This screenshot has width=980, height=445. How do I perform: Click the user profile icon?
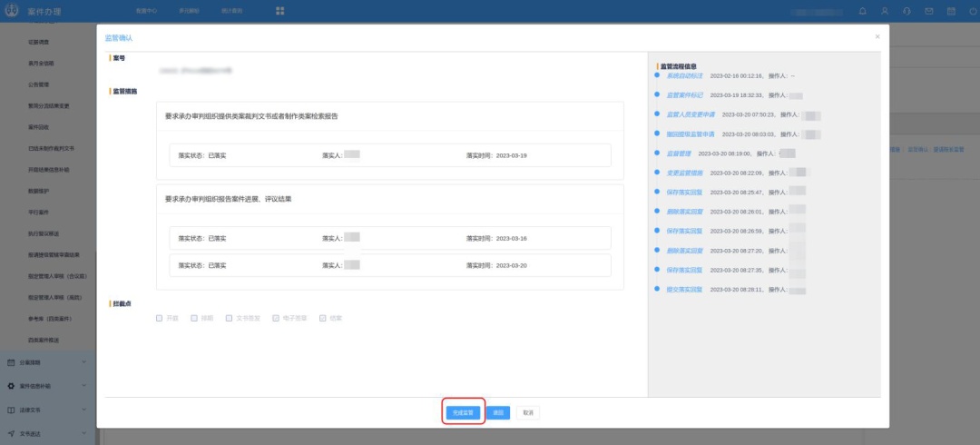click(884, 11)
